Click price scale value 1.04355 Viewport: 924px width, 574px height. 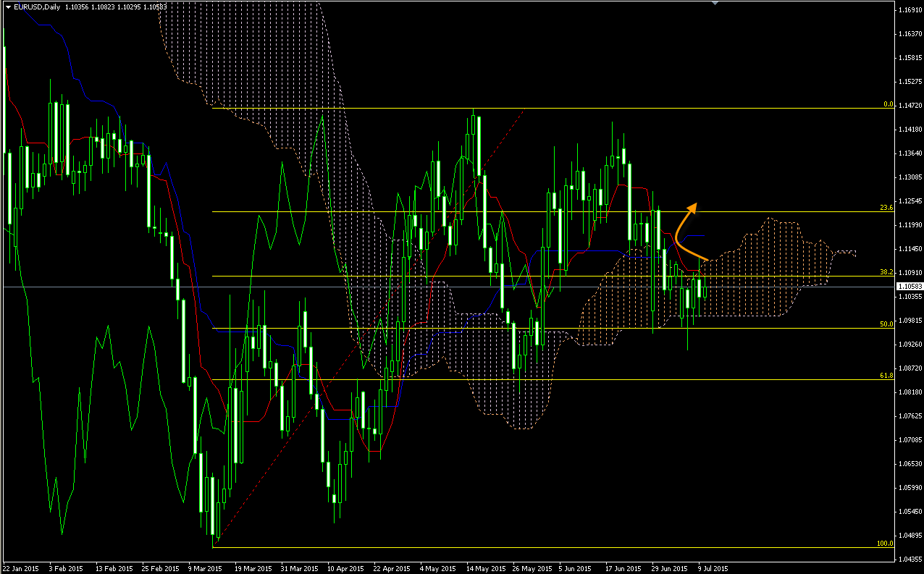click(910, 560)
